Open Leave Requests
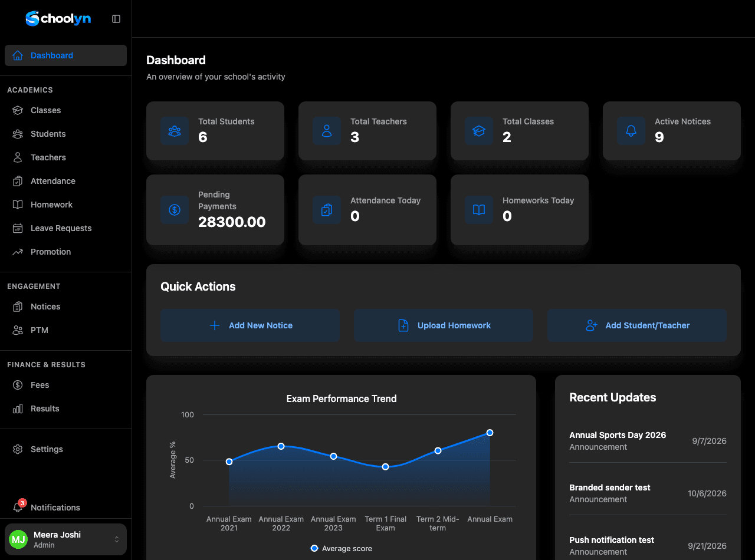The image size is (755, 560). (x=65, y=228)
